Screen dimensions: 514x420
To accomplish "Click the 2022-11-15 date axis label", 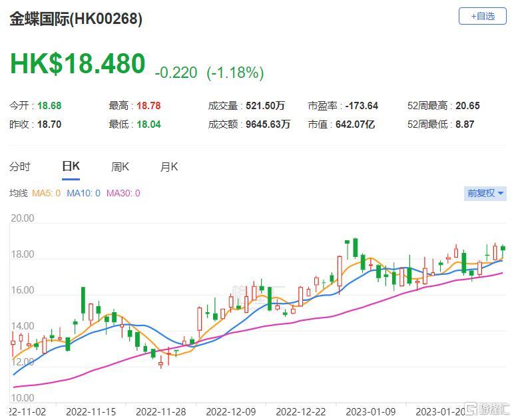I will coord(91,411).
